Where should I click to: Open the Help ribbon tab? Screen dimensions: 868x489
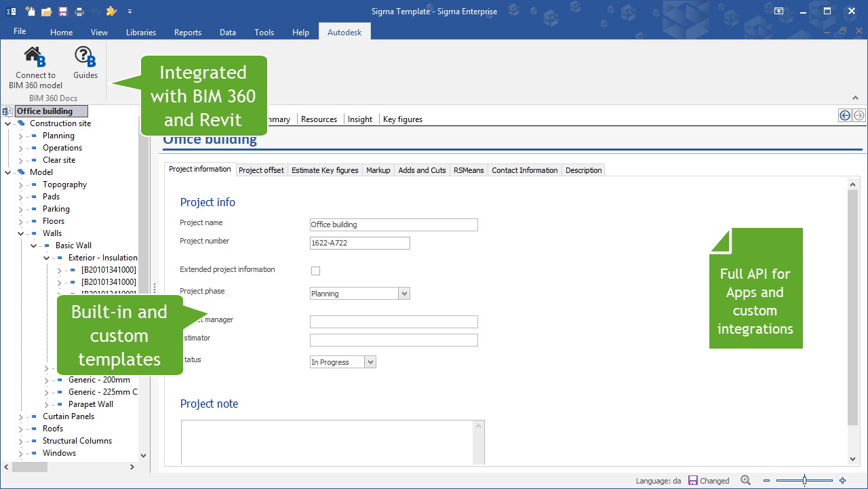click(x=300, y=32)
